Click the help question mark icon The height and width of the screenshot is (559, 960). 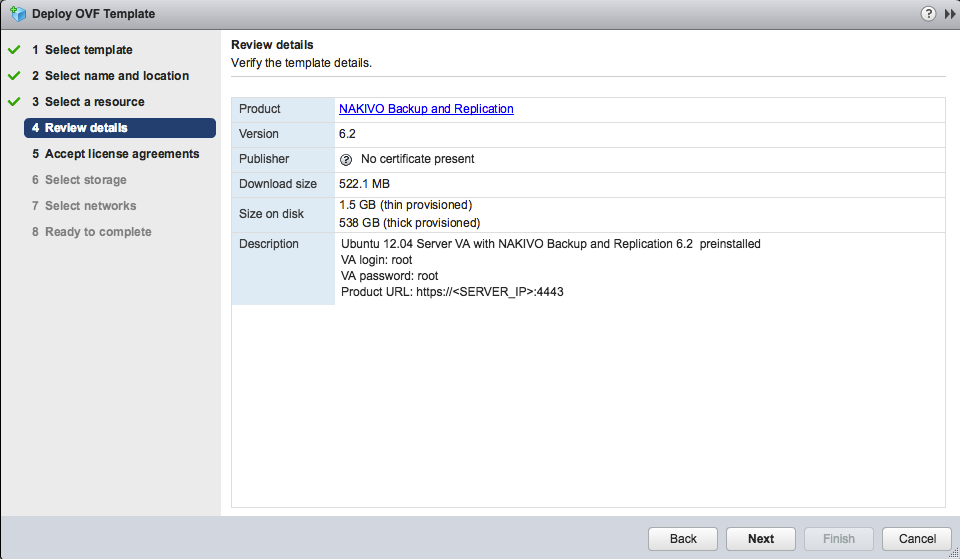click(928, 14)
